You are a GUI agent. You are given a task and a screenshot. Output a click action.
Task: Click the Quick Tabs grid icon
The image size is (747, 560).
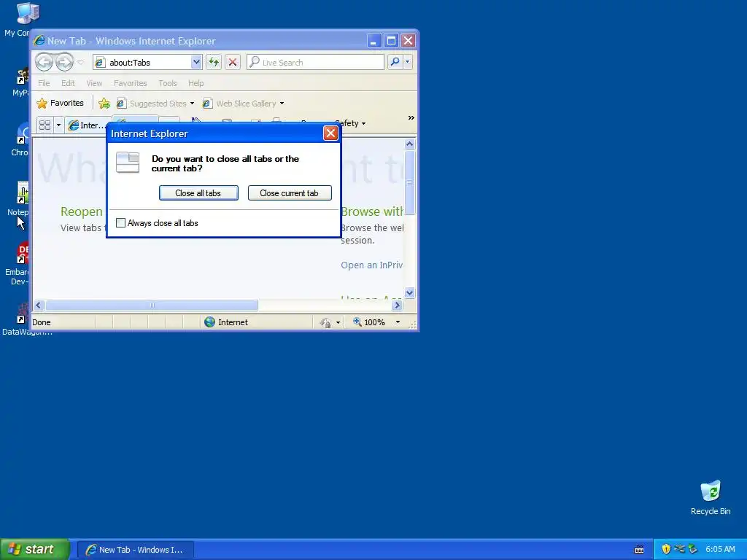(x=44, y=125)
